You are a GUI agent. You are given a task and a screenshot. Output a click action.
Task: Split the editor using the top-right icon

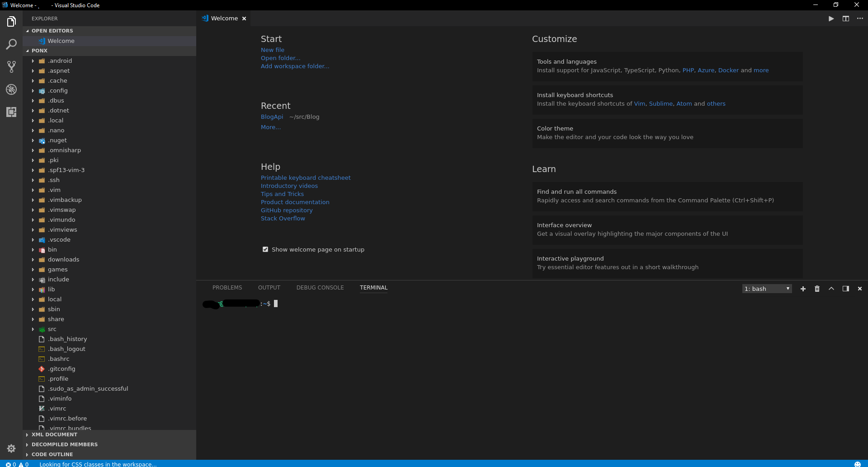pyautogui.click(x=845, y=19)
